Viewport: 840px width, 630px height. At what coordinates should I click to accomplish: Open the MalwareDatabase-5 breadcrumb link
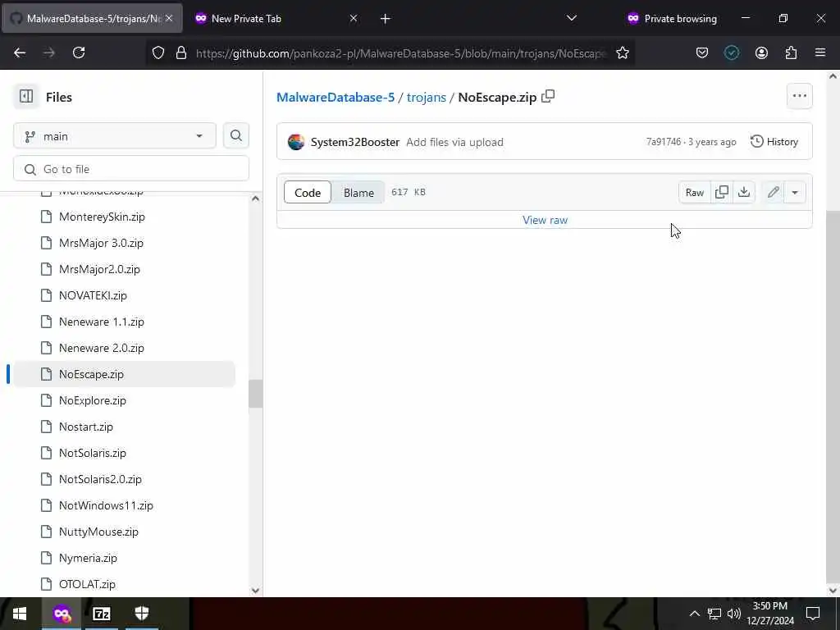(336, 97)
